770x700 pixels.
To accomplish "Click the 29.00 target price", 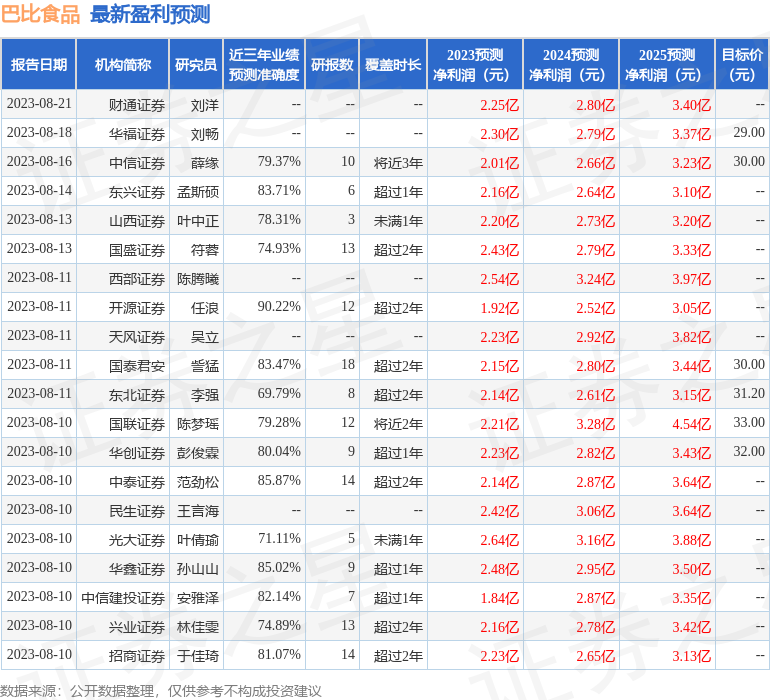I will coord(749,133).
